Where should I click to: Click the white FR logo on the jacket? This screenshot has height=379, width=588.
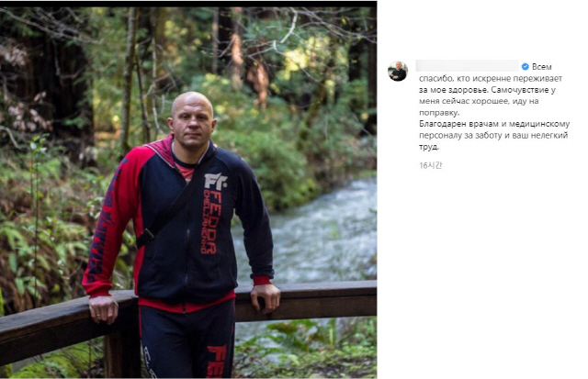(215, 180)
